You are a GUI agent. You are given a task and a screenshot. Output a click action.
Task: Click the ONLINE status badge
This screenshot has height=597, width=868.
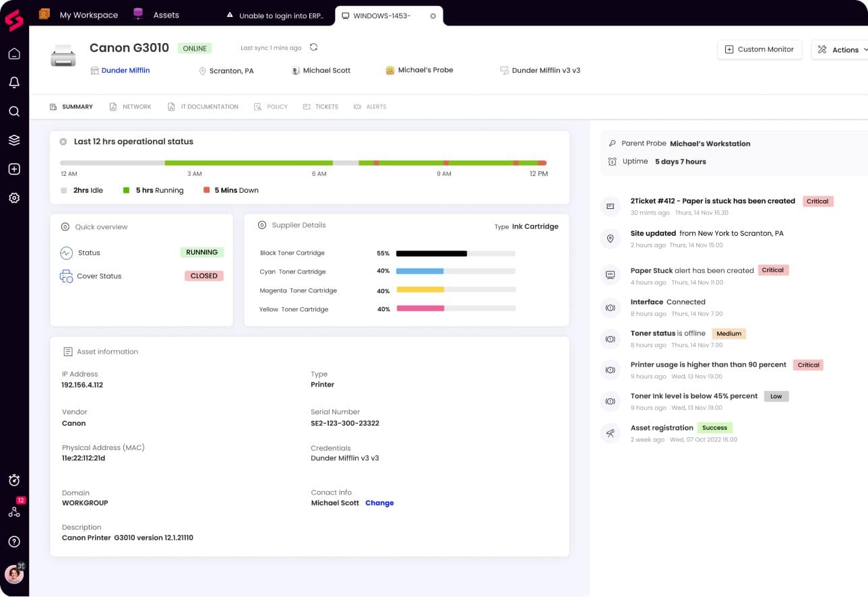pos(195,49)
